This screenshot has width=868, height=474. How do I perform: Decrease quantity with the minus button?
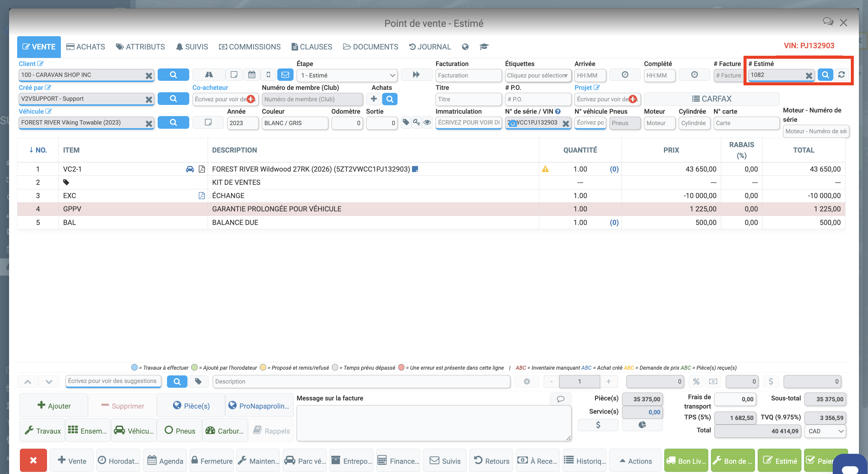552,382
